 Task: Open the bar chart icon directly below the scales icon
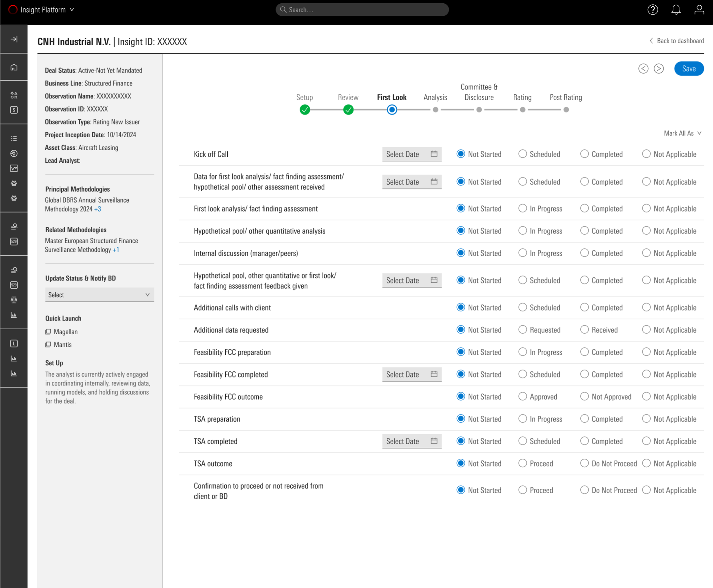tap(14, 315)
